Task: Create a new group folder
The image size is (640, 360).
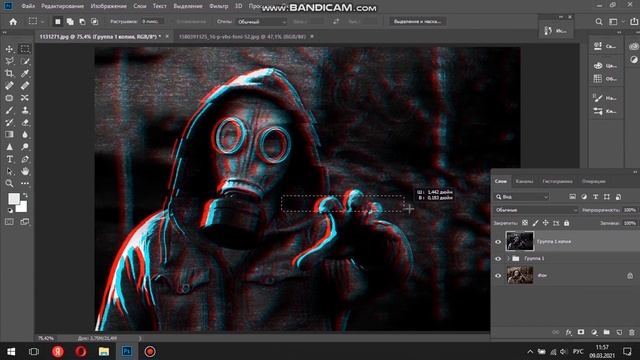Action: point(607,332)
